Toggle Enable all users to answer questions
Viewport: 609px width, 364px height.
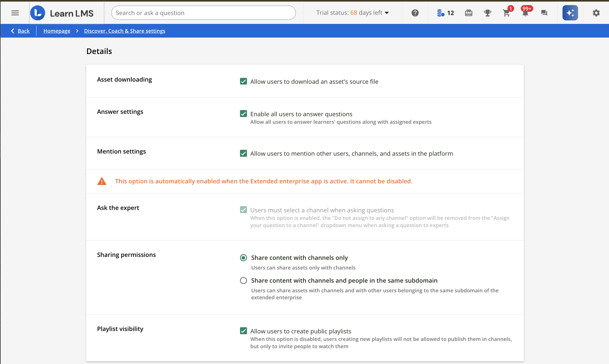[x=243, y=114]
